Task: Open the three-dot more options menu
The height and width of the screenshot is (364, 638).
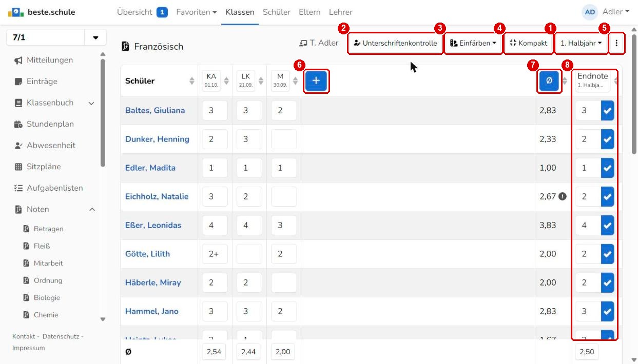Action: (616, 44)
